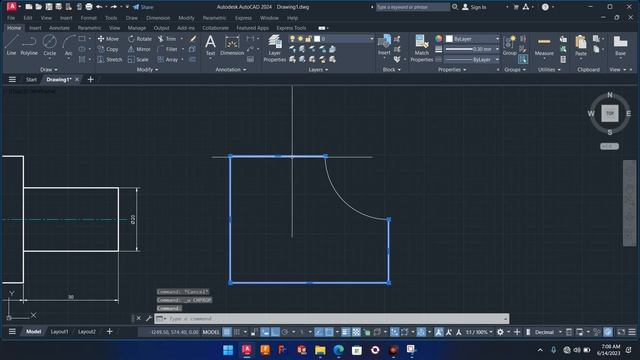This screenshot has width=640, height=360.
Task: Expand the Draw panel
Action: [49, 69]
